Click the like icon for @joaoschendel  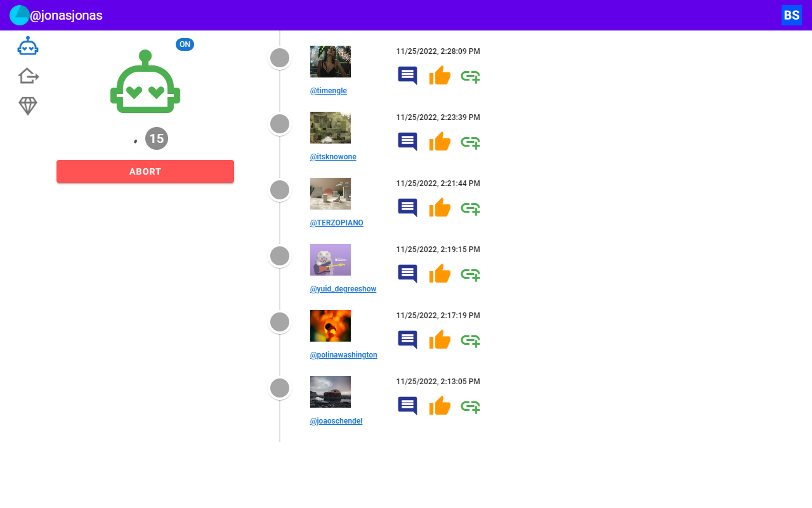(x=440, y=406)
